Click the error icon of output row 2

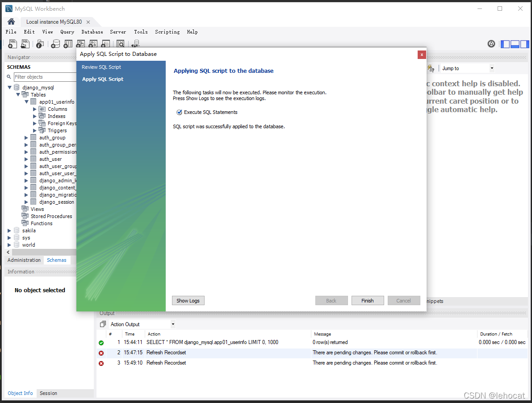coord(101,353)
